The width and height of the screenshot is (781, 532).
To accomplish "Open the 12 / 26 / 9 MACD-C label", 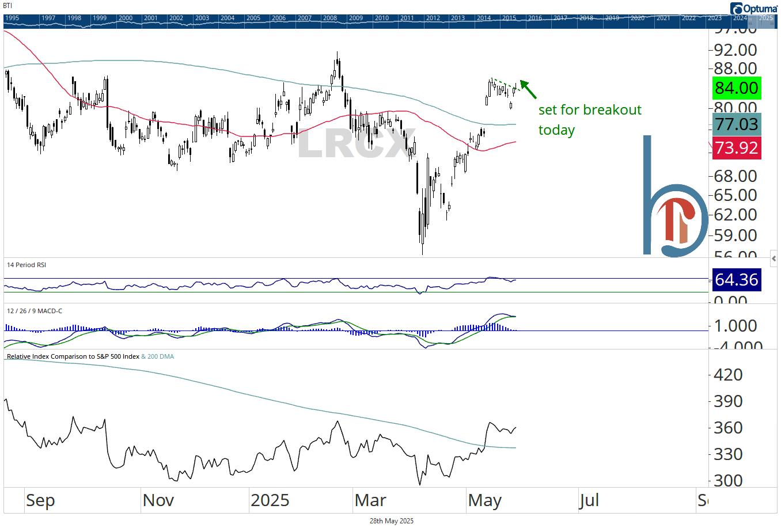I will pos(35,311).
